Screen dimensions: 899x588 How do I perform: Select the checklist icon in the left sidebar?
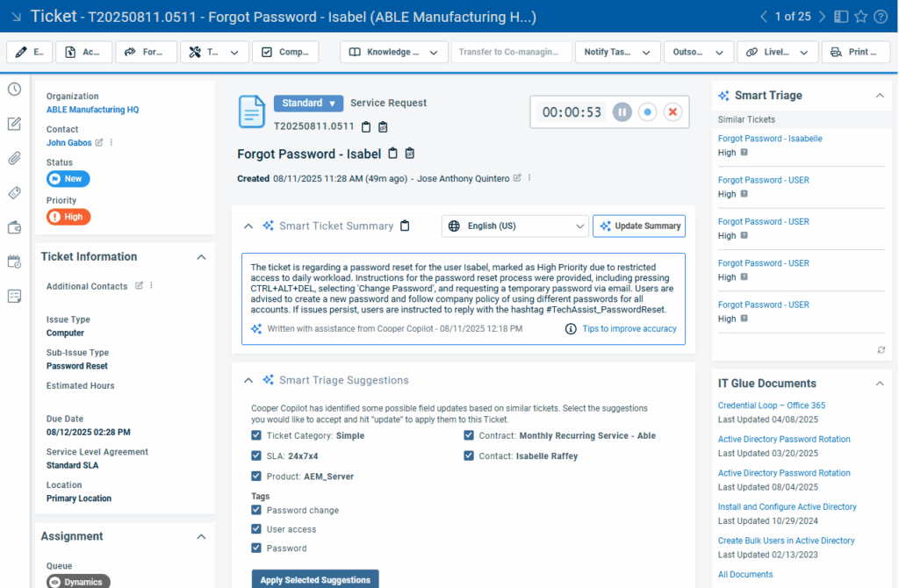pyautogui.click(x=14, y=297)
